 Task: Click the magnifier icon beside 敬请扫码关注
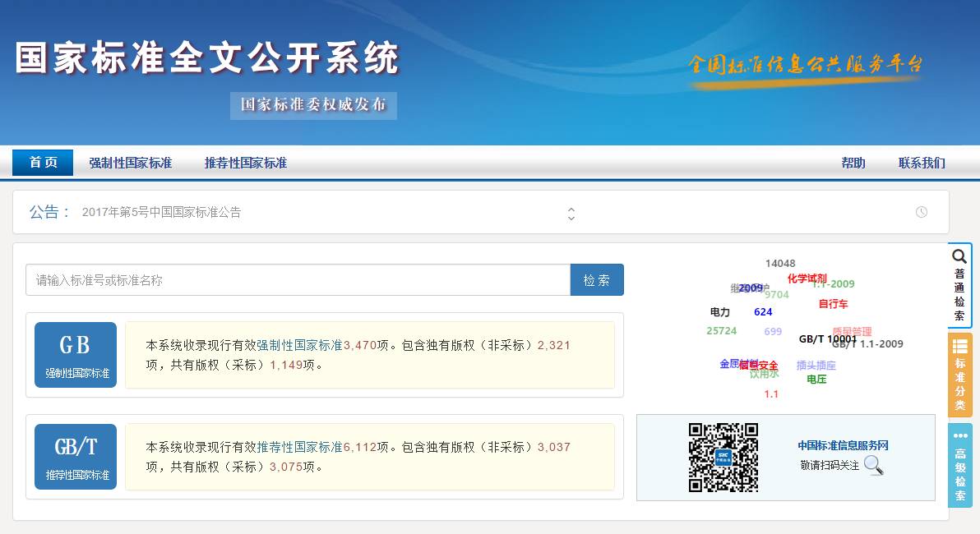coord(874,466)
